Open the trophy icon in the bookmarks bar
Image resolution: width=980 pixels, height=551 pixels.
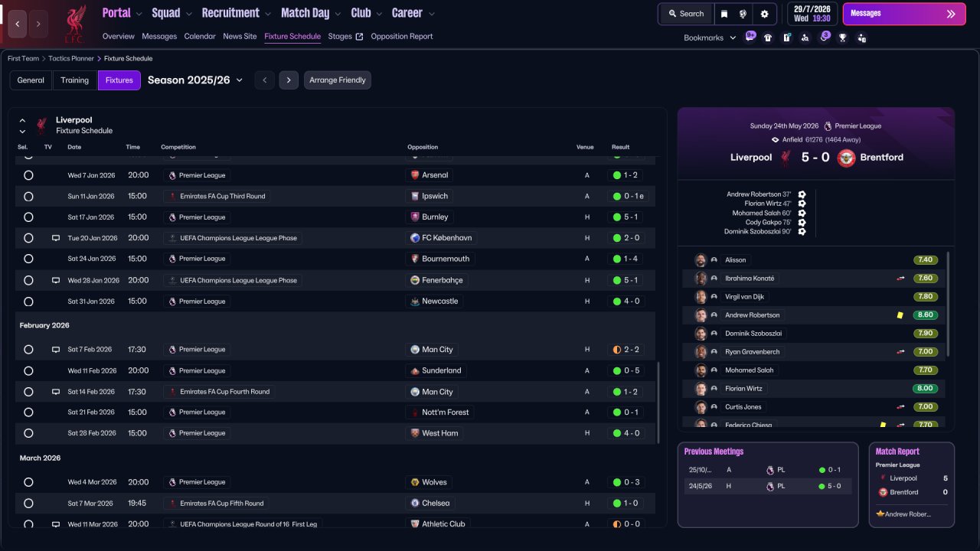click(x=843, y=37)
